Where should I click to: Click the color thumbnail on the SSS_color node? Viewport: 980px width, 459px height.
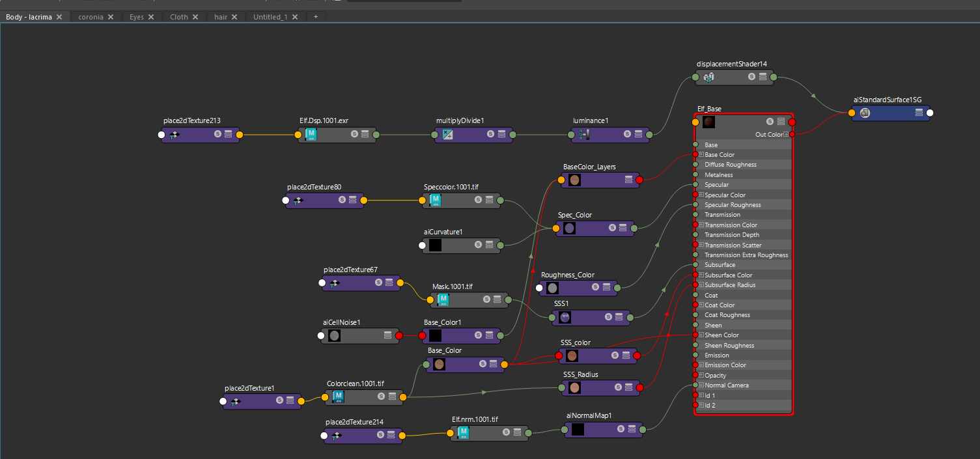(x=573, y=355)
